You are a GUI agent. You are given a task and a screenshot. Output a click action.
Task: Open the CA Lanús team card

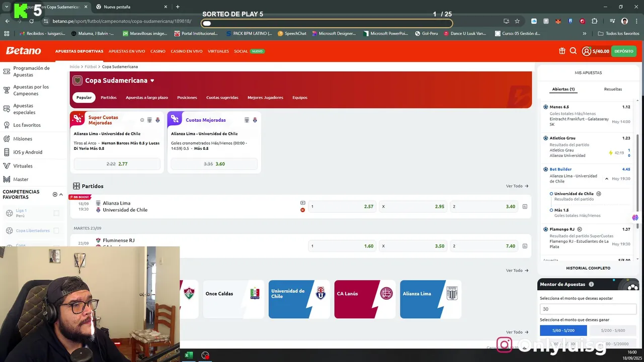365,299
